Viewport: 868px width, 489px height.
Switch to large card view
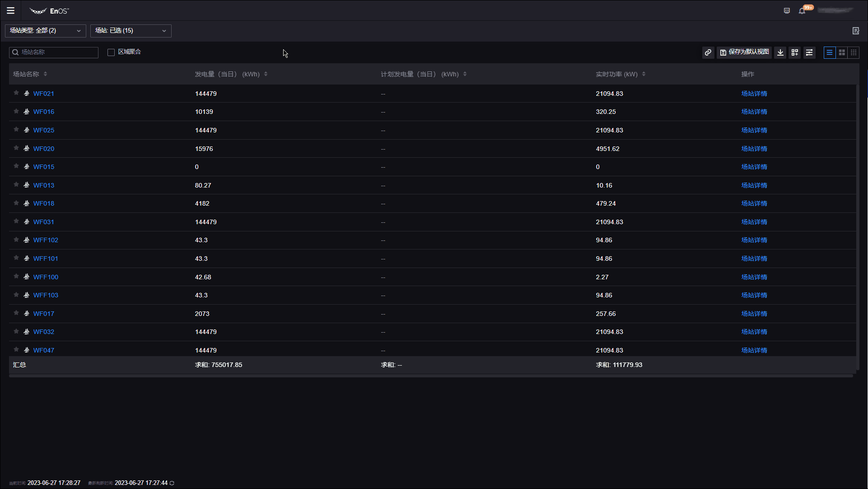click(x=841, y=52)
